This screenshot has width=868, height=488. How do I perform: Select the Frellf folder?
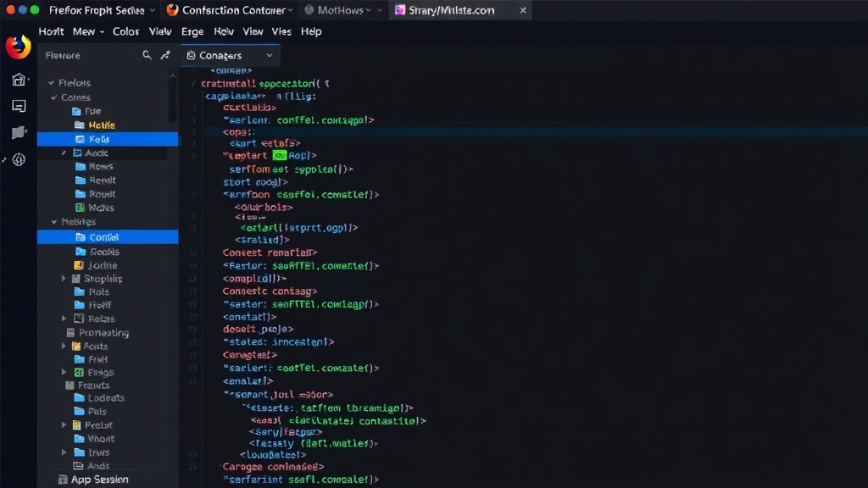coord(93,305)
